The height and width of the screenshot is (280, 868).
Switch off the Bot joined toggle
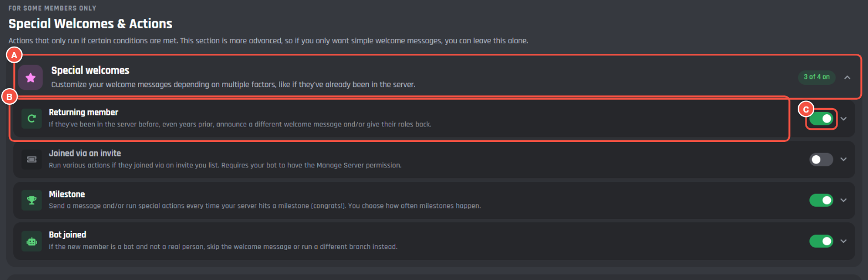821,241
